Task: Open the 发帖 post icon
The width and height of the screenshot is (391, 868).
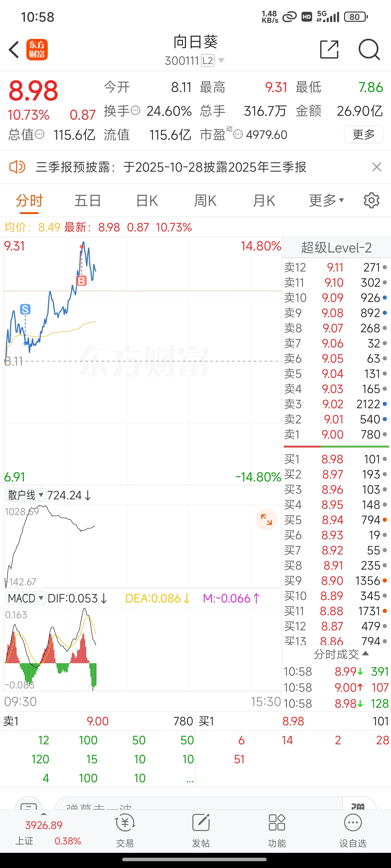Action: pos(201,831)
